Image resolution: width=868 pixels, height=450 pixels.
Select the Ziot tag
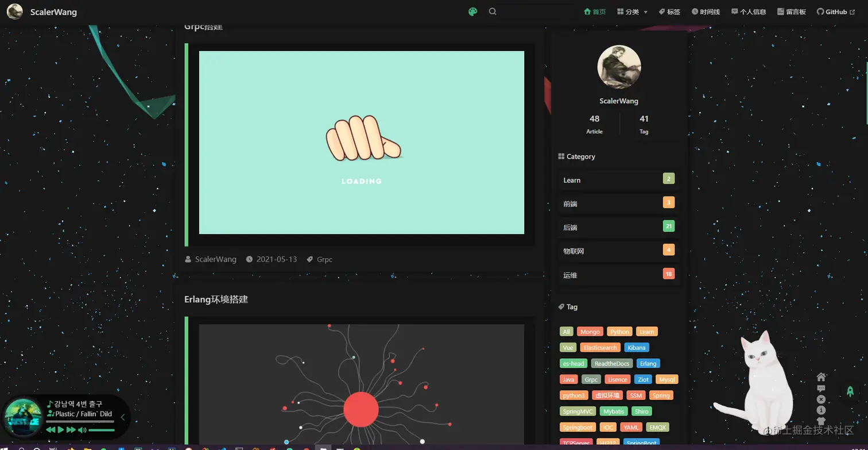tap(644, 379)
